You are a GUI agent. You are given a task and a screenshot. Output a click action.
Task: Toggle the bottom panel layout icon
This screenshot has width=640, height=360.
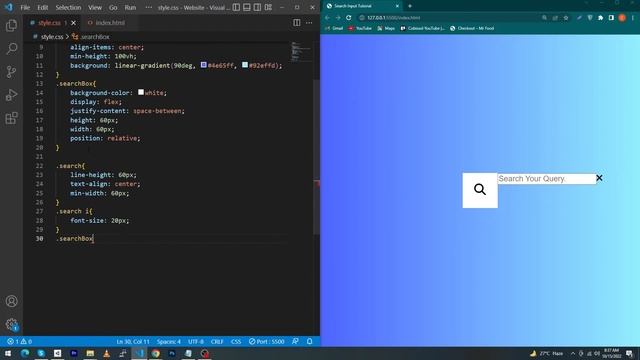247,7
